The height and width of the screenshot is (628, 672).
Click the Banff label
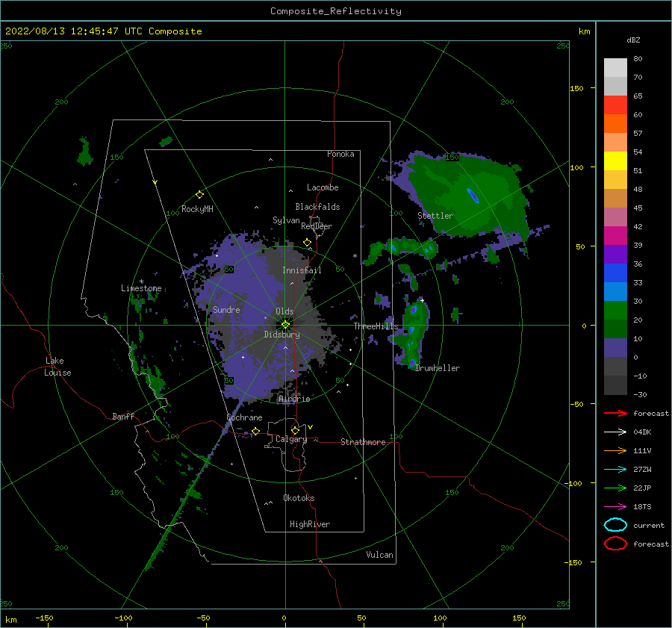tap(123, 416)
